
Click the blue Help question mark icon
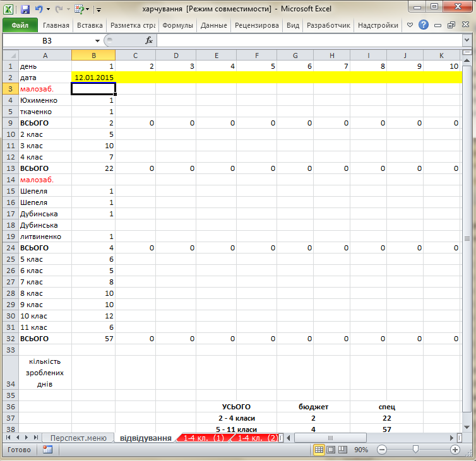click(424, 25)
